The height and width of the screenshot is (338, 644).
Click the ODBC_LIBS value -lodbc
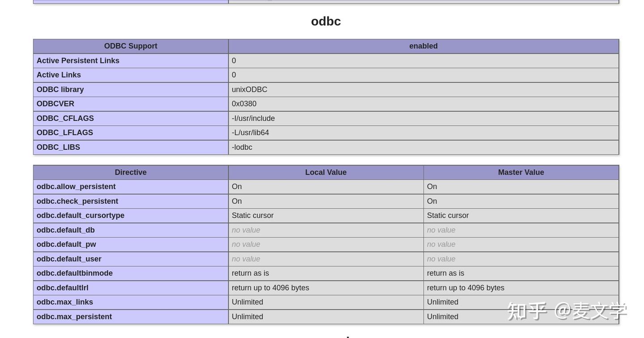[x=242, y=147]
